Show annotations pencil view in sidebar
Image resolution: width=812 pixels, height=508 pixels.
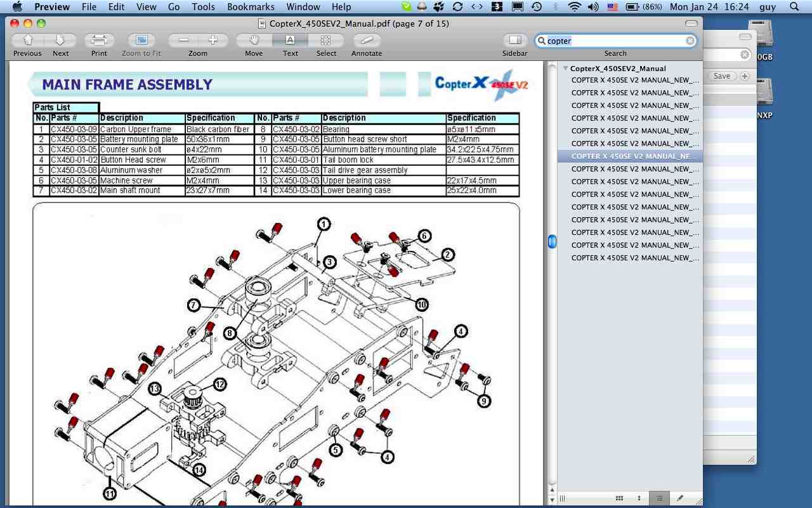[680, 498]
